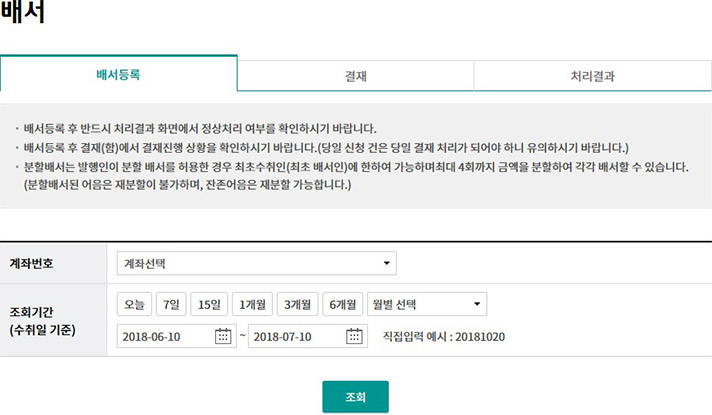Screen dimensions: 712x415
Task: Click the 직접입력 예시 hint text
Action: pos(444,336)
